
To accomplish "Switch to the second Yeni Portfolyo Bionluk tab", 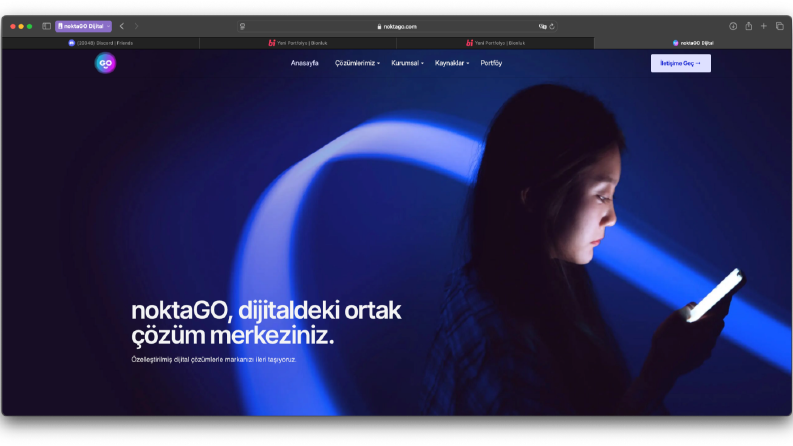I will 496,43.
